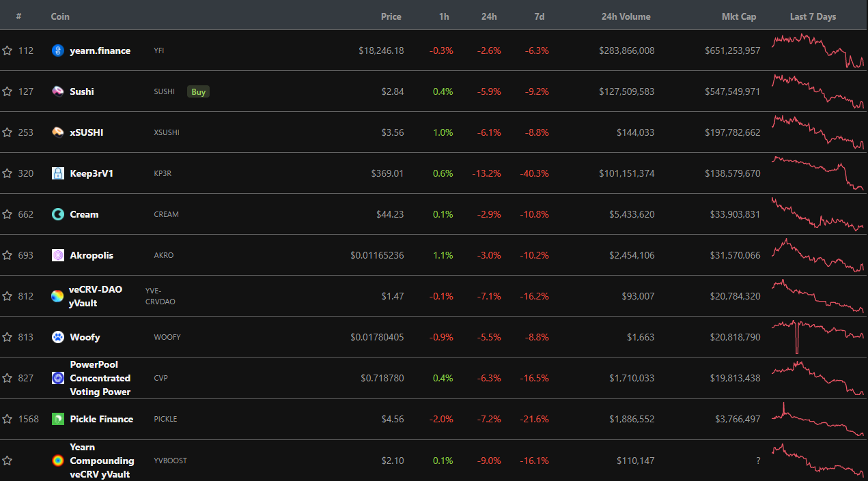
Task: Click the Keep3rV1 coin logo
Action: point(58,173)
